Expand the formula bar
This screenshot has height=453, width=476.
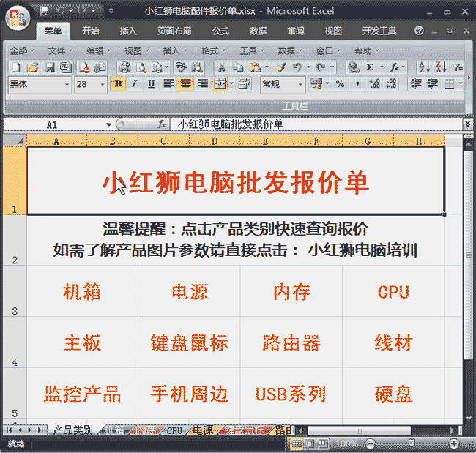point(467,124)
